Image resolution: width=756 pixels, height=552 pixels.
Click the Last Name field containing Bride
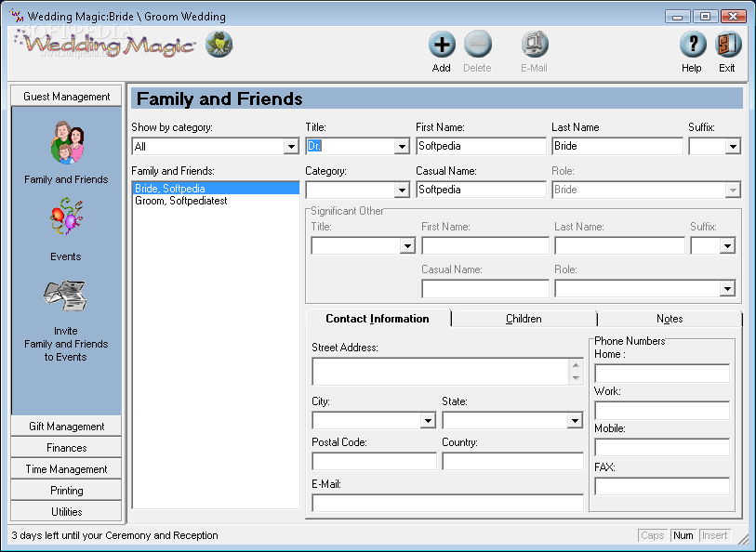pos(617,147)
